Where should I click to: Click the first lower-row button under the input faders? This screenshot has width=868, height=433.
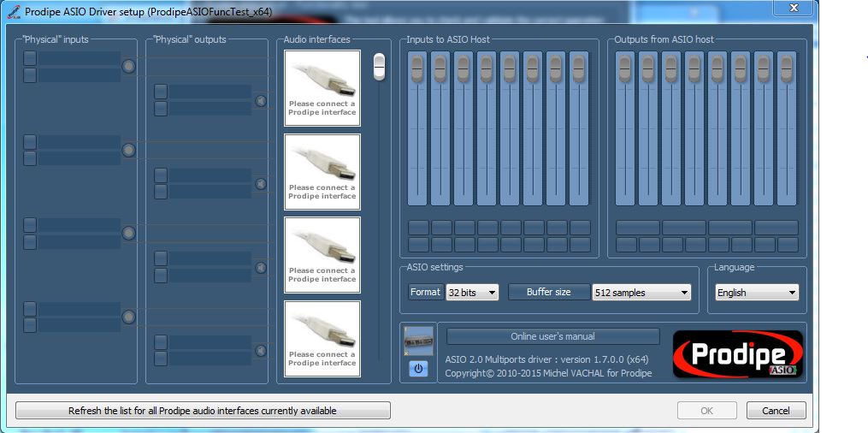418,245
